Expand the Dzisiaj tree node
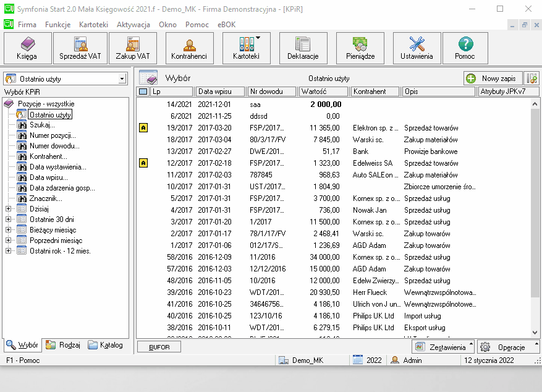 click(8, 209)
